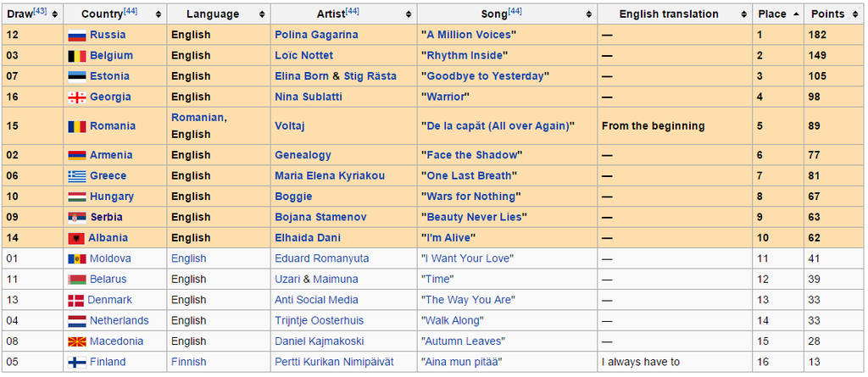Image resolution: width=868 pixels, height=377 pixels.
Task: Click the Georgia flag icon
Action: (x=76, y=97)
